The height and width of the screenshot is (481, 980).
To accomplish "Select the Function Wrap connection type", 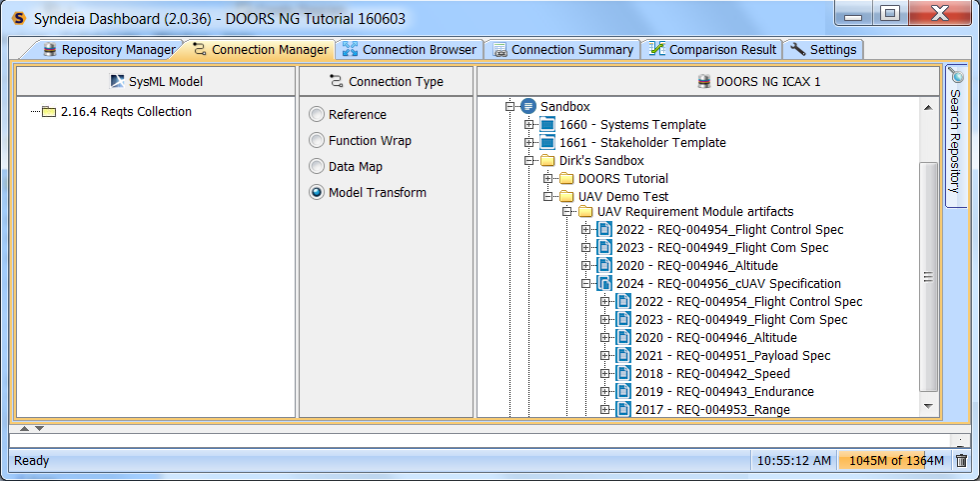I will [317, 141].
